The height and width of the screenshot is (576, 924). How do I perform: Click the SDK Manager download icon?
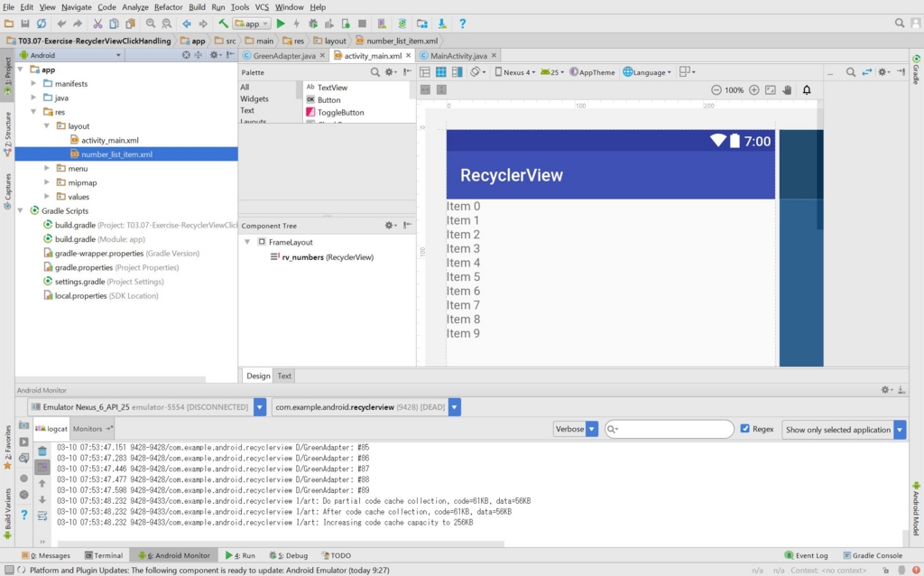[442, 23]
